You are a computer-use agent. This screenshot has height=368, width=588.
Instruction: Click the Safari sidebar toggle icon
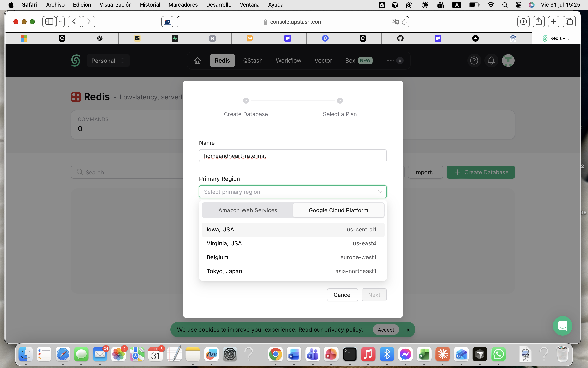[x=49, y=22]
